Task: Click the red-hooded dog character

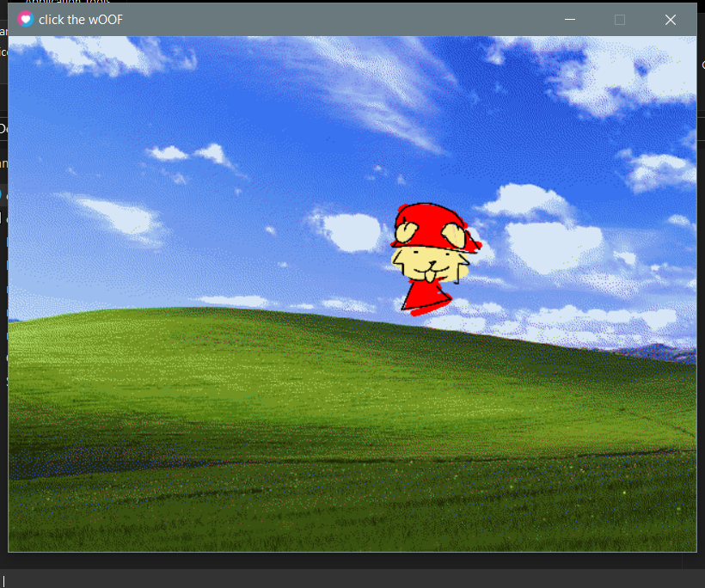Action: [x=435, y=260]
